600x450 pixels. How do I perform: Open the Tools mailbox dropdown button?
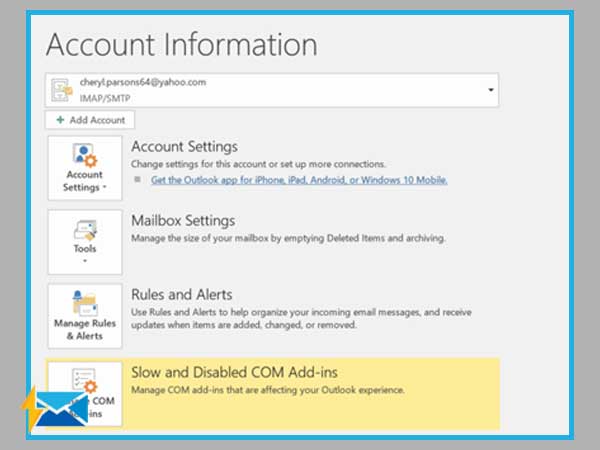[x=85, y=242]
